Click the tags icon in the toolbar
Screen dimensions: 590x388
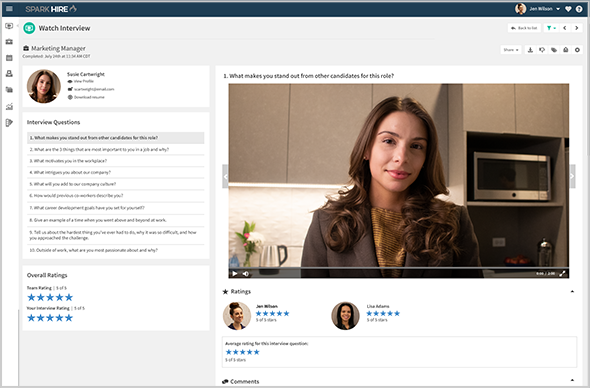[554, 50]
